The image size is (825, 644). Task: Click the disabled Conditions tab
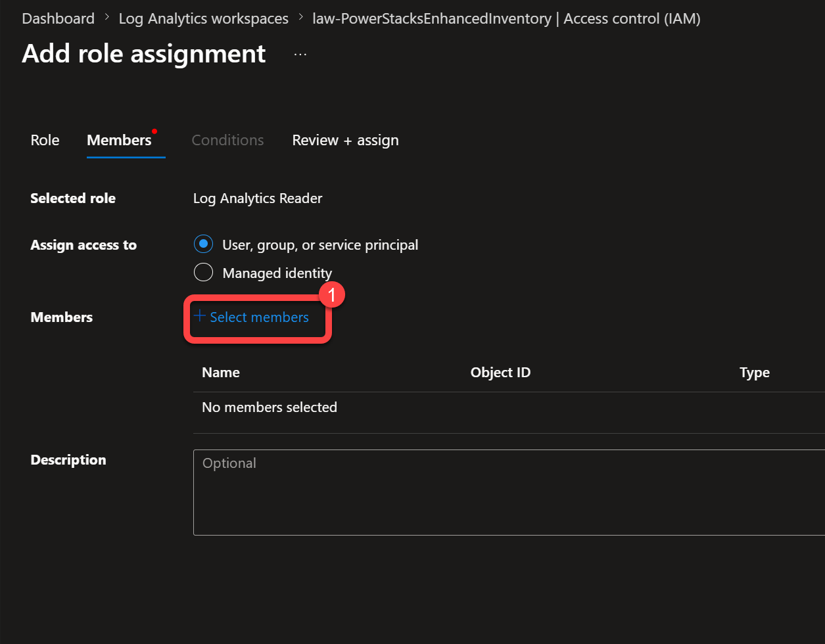(228, 140)
